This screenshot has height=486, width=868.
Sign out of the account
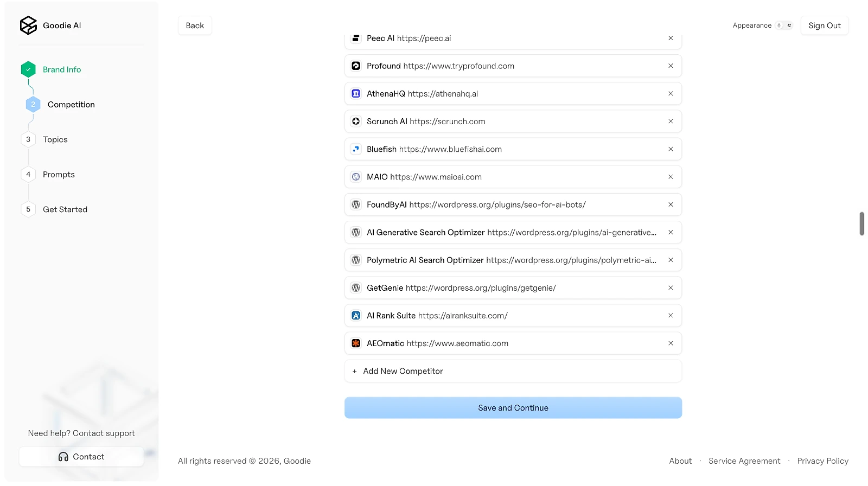coord(825,25)
